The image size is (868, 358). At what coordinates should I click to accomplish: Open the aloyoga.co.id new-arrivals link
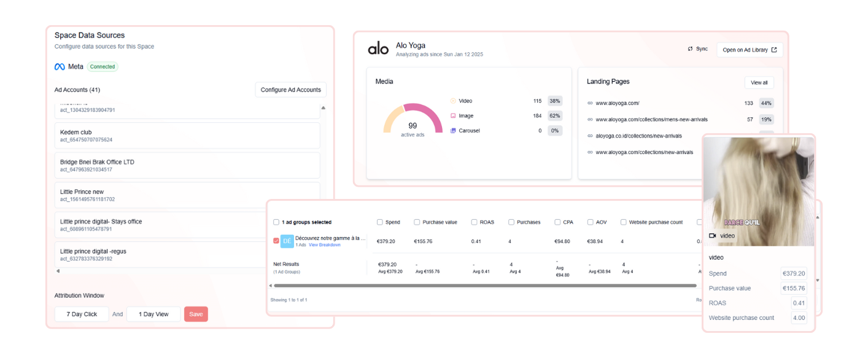pos(638,136)
